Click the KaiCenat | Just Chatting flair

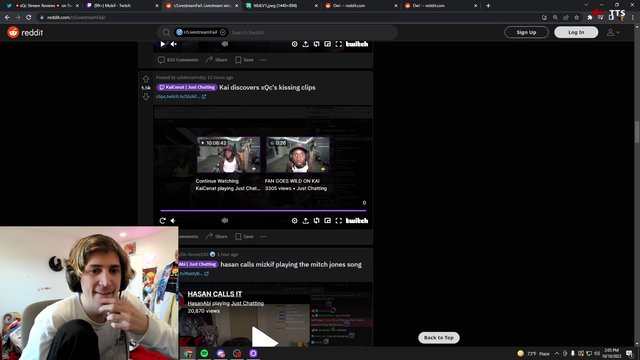[x=187, y=87]
